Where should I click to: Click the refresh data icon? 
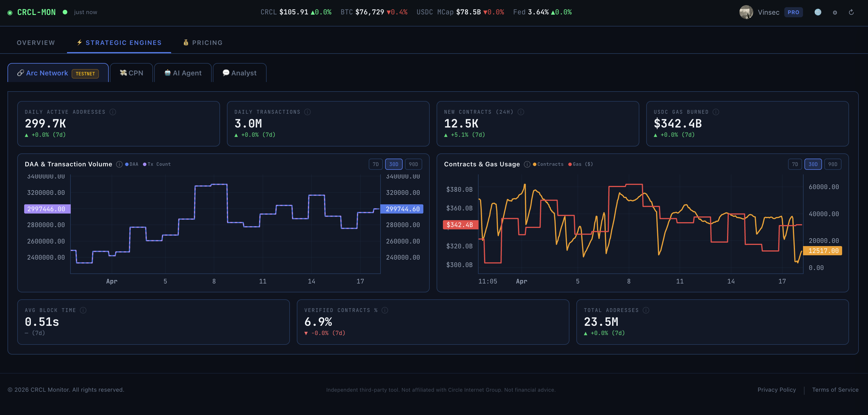851,12
